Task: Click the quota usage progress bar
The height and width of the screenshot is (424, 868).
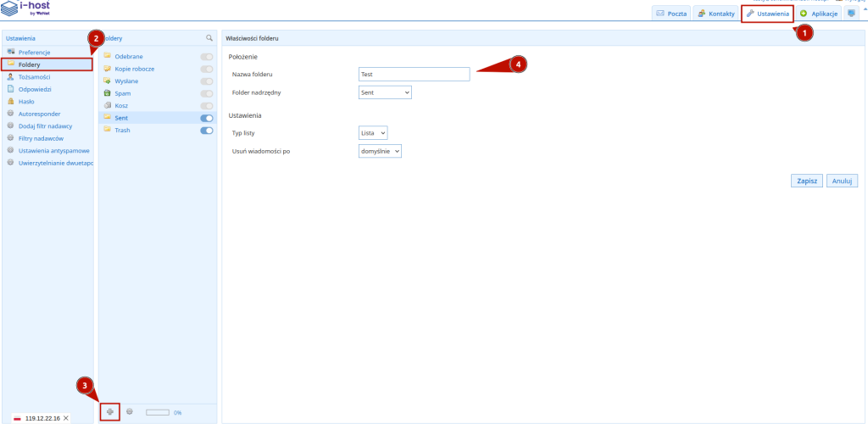Action: tap(158, 412)
